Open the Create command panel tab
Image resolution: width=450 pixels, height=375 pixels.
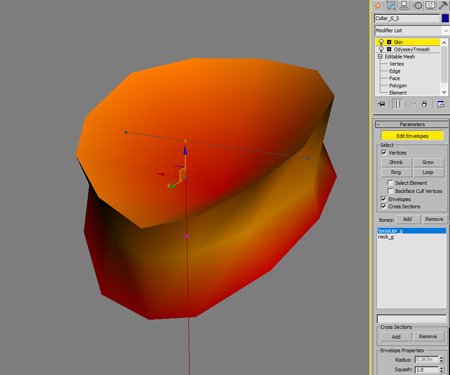[x=378, y=5]
